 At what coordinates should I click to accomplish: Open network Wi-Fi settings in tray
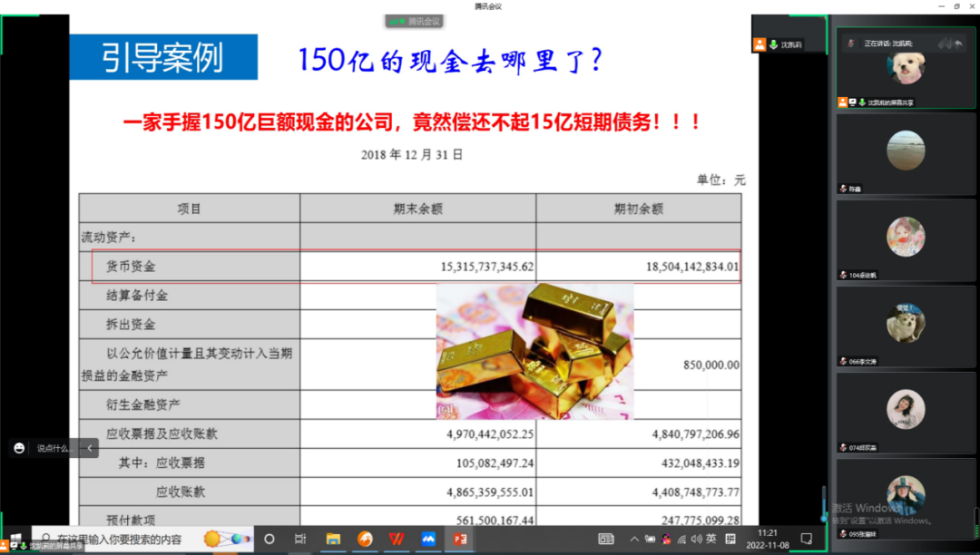click(x=681, y=539)
